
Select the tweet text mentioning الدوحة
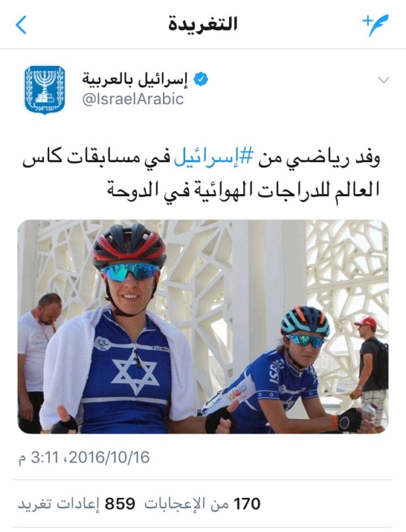[x=201, y=174]
